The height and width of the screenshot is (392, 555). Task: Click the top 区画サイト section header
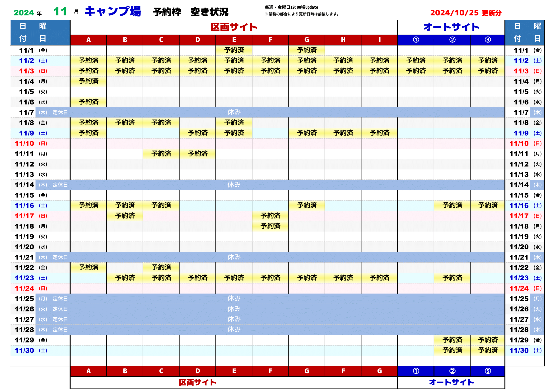[234, 27]
